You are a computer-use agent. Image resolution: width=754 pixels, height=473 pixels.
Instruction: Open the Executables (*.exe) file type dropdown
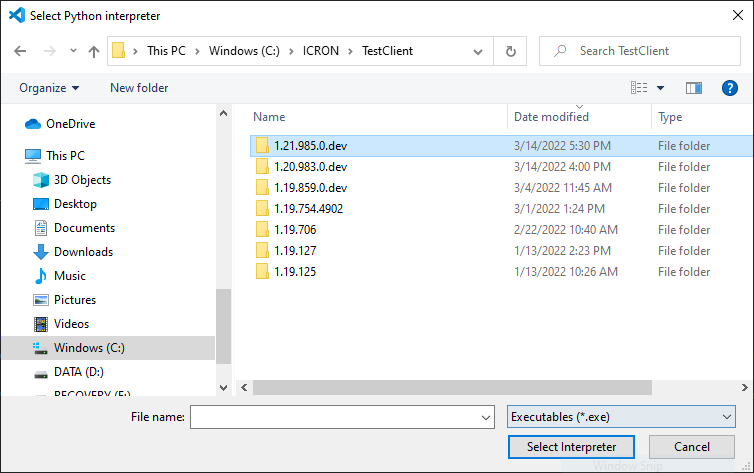pos(621,417)
